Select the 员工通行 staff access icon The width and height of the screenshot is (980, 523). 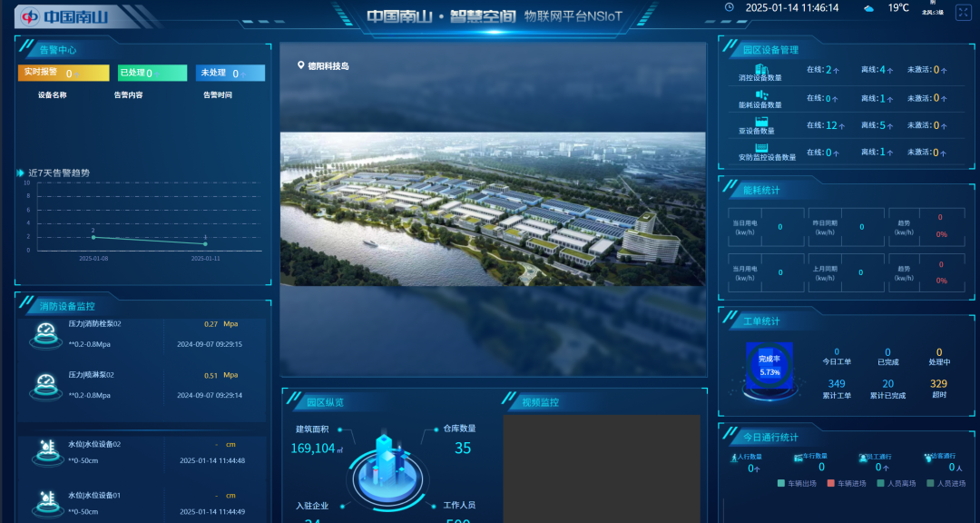[863, 458]
